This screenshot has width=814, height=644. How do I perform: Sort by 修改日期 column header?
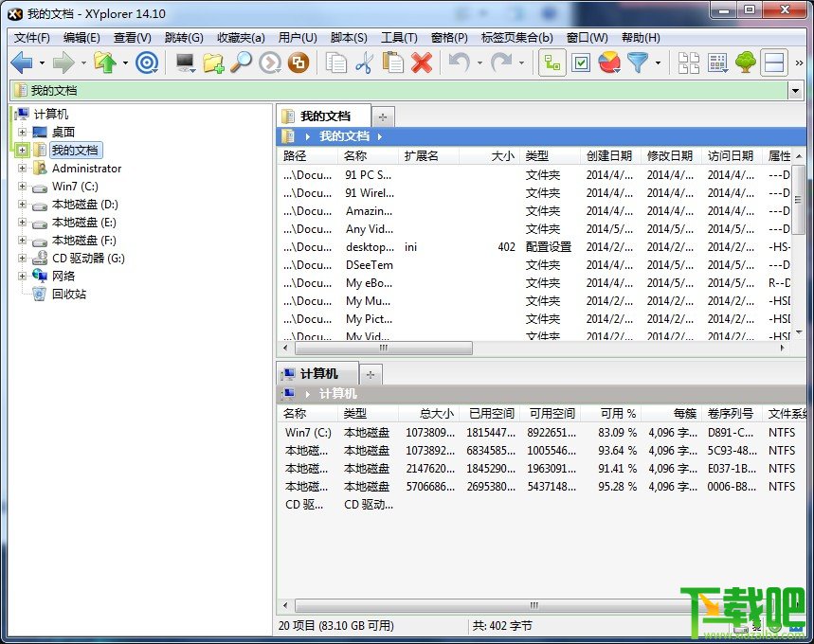671,155
